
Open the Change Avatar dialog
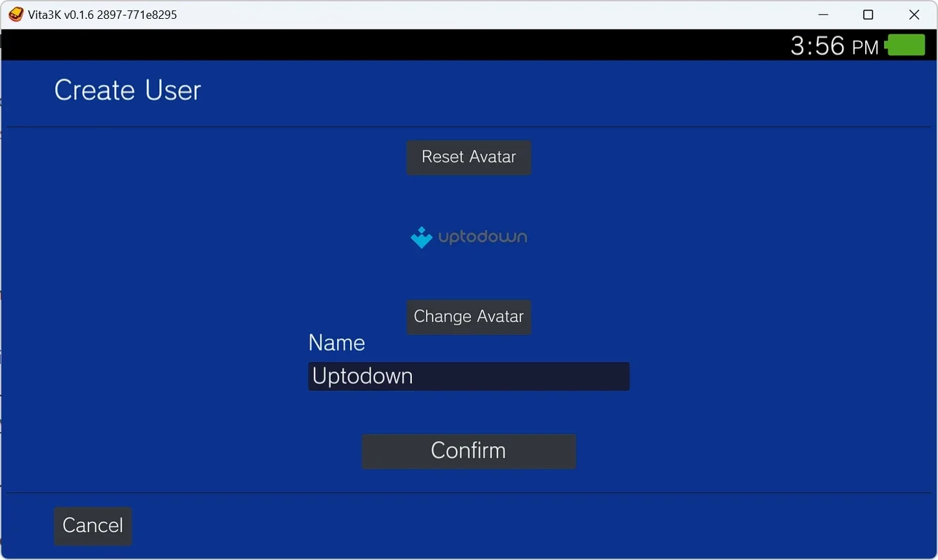(469, 316)
